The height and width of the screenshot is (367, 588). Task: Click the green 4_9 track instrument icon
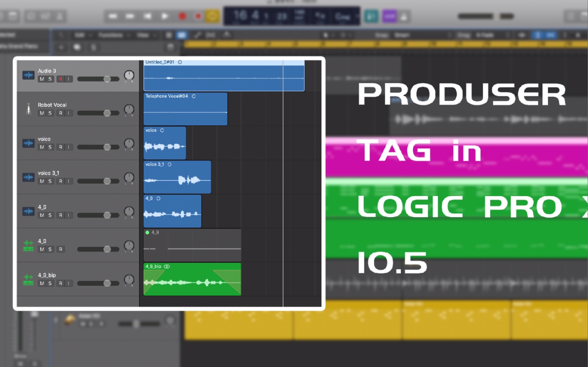pos(29,245)
